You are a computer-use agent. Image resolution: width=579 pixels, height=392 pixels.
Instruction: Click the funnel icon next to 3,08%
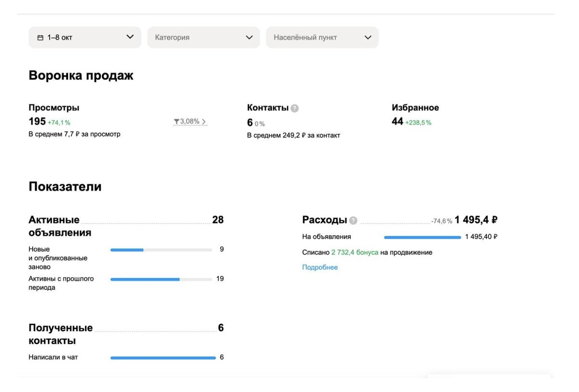(x=177, y=122)
